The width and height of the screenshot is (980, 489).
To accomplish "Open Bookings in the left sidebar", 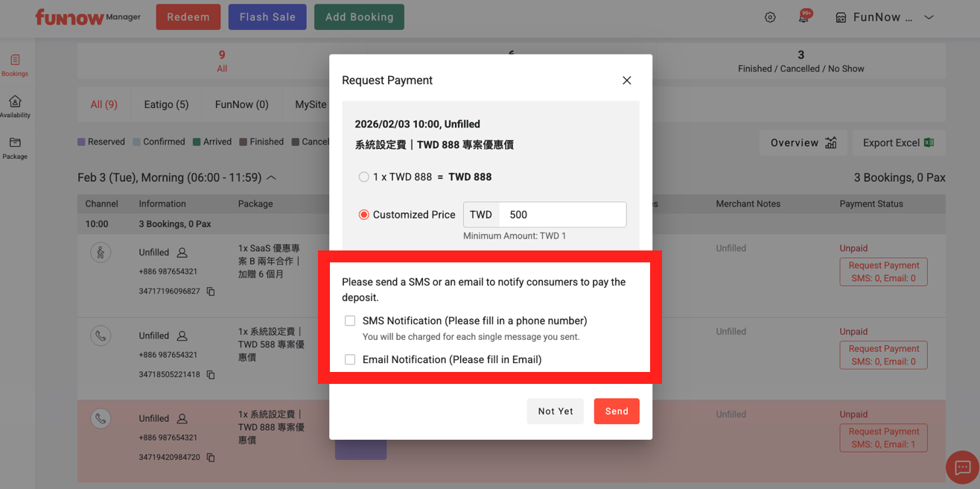I will click(14, 65).
